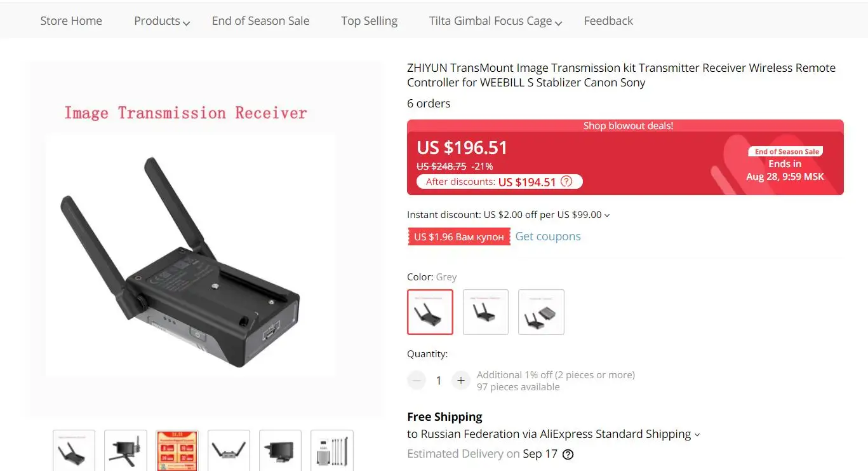Click the question mark icon beside the after-discounts price
Image resolution: width=868 pixels, height=471 pixels.
tap(566, 182)
